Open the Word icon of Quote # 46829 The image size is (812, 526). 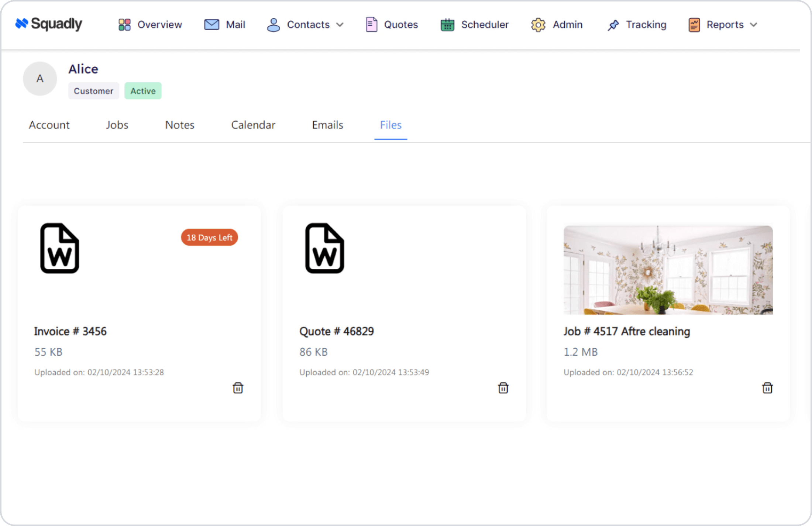click(325, 248)
